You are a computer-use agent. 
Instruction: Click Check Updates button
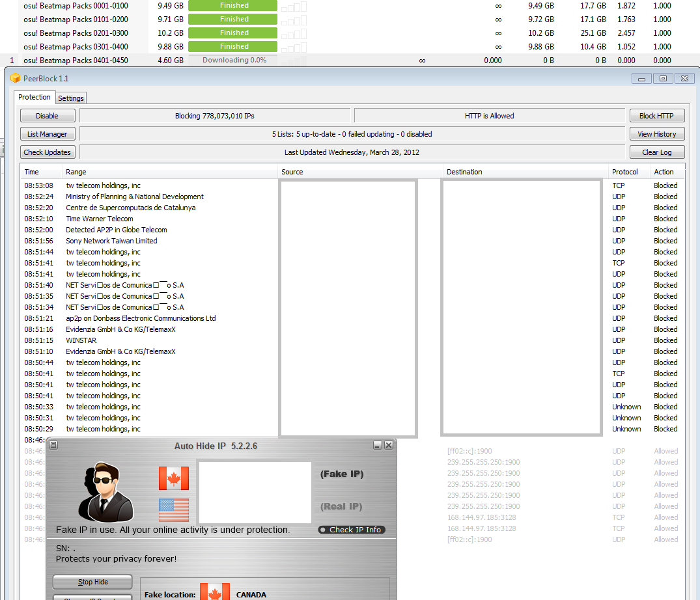click(x=48, y=152)
